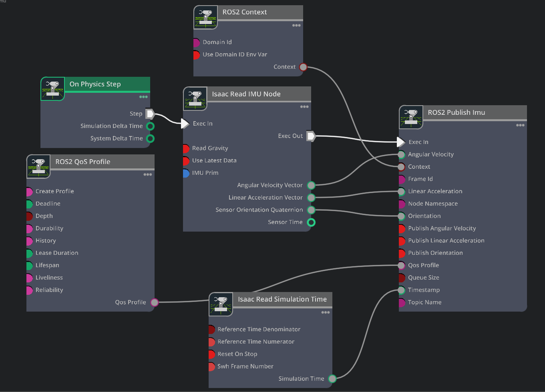Click the Simulation Time output pin
Viewport: 545px width, 392px height.
332,378
